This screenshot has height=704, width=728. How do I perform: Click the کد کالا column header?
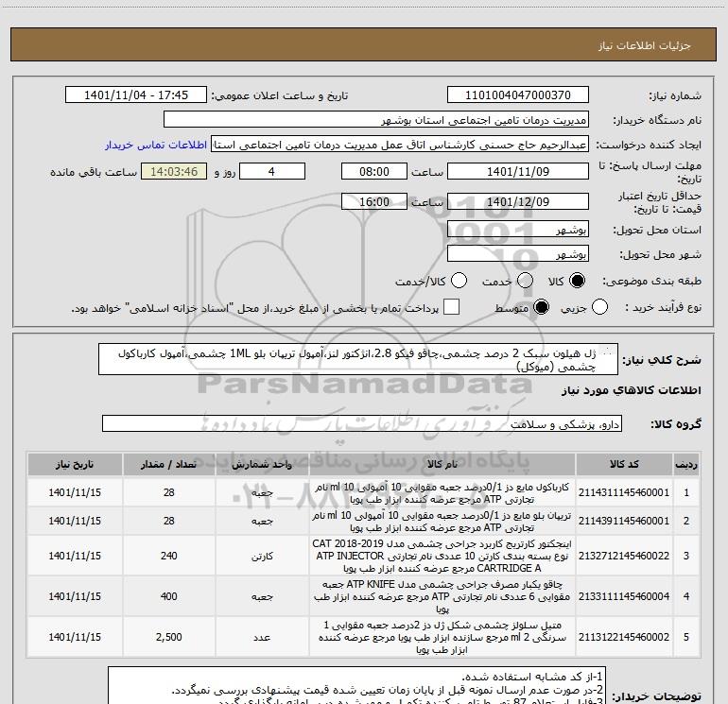click(624, 465)
